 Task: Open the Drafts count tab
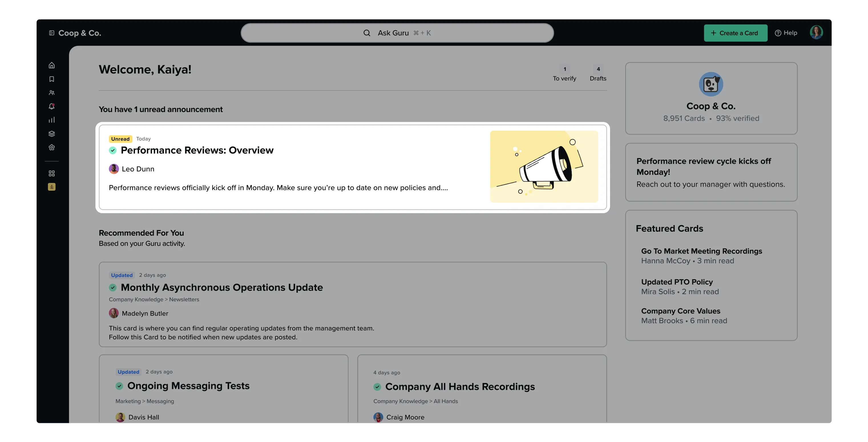(598, 74)
